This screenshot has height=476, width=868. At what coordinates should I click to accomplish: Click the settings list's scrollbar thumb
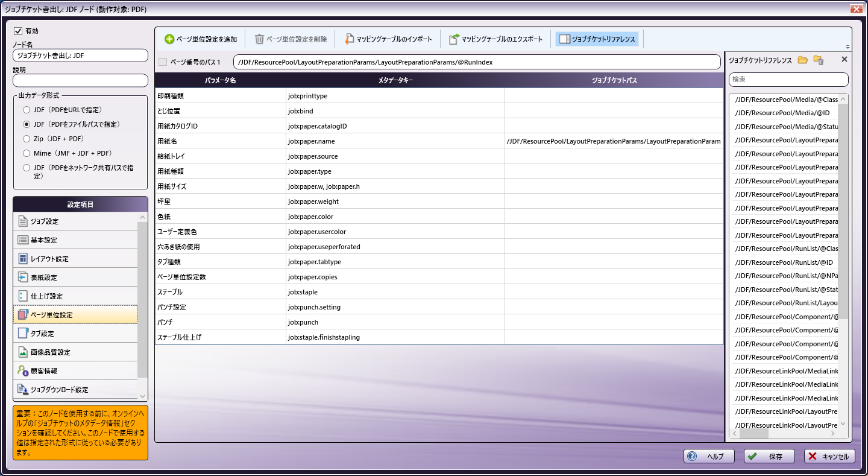coord(143,299)
